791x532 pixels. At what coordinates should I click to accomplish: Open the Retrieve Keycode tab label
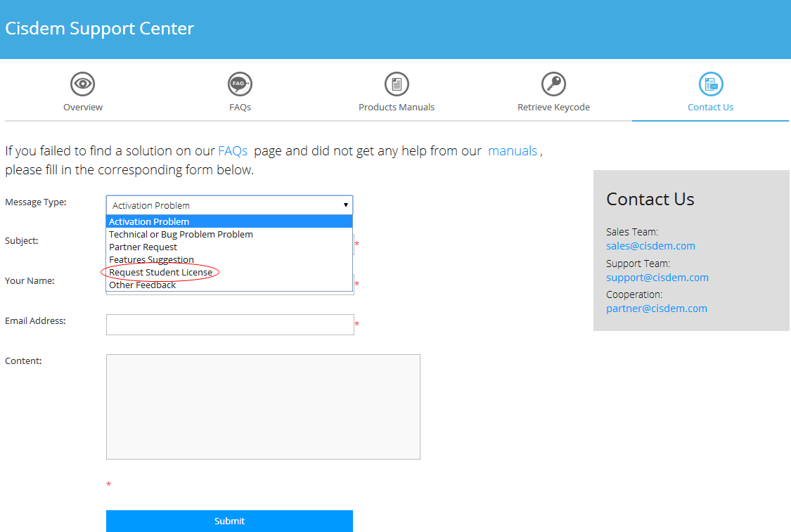[553, 107]
